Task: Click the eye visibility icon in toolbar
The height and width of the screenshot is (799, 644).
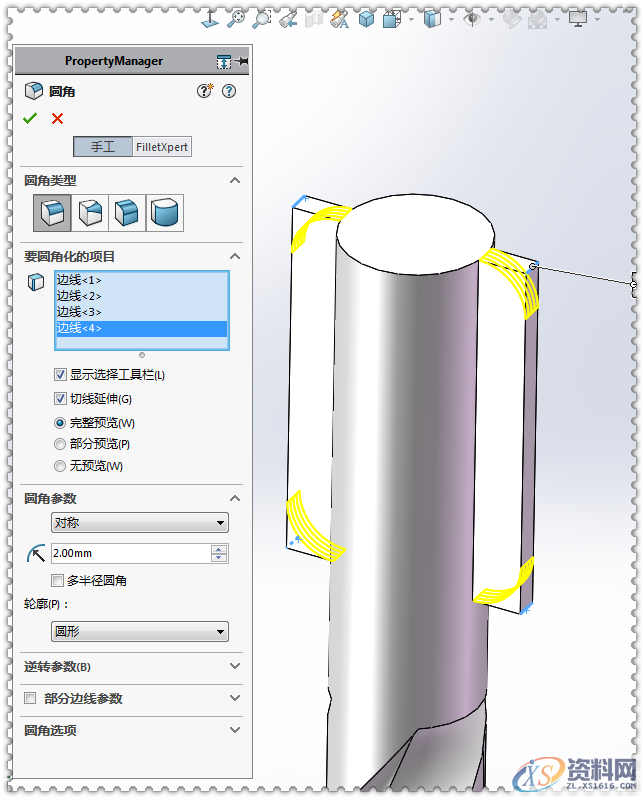Action: tap(472, 19)
